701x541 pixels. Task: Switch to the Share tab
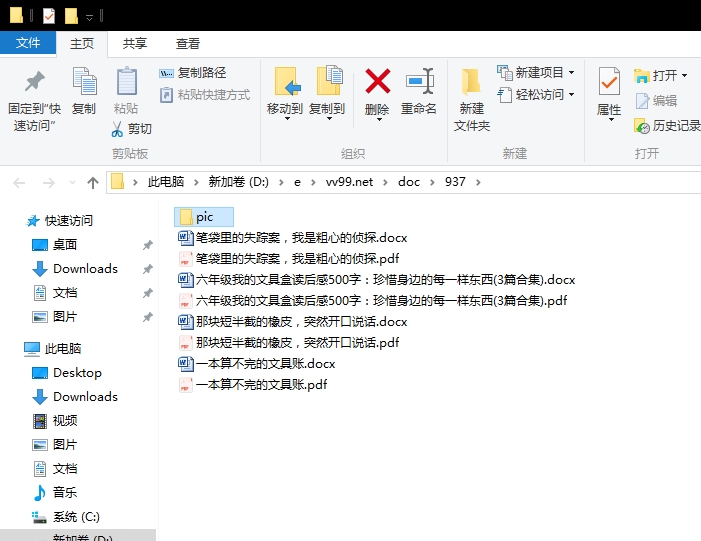coord(135,43)
